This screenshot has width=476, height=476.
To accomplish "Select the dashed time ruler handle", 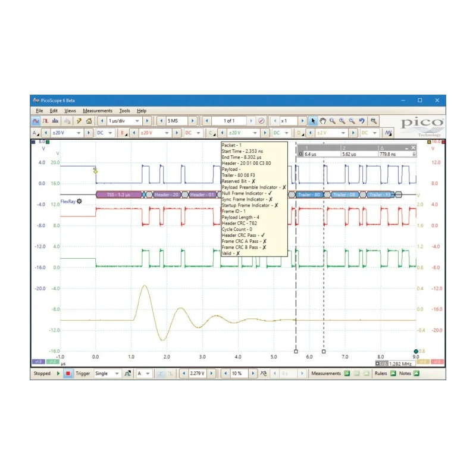I will coord(296,352).
